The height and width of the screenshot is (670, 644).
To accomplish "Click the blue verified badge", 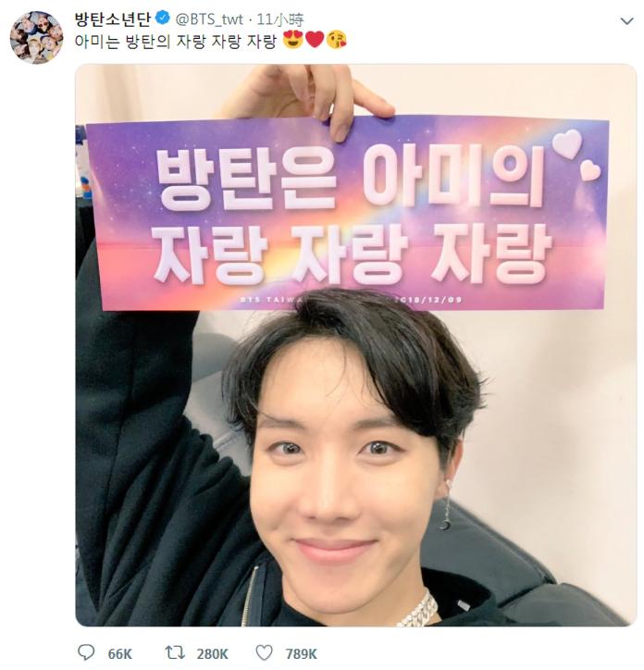I will pyautogui.click(x=163, y=19).
